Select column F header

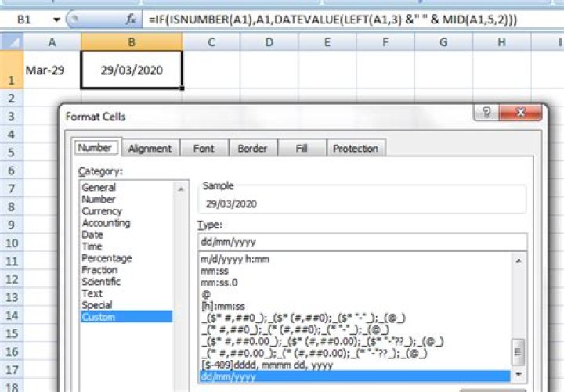click(385, 42)
